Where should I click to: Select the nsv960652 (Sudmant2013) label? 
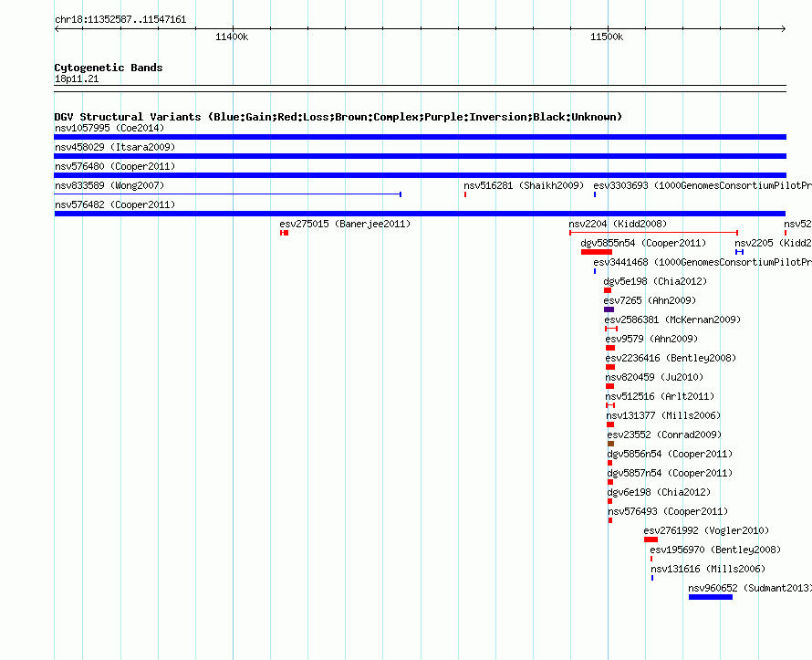coord(750,588)
